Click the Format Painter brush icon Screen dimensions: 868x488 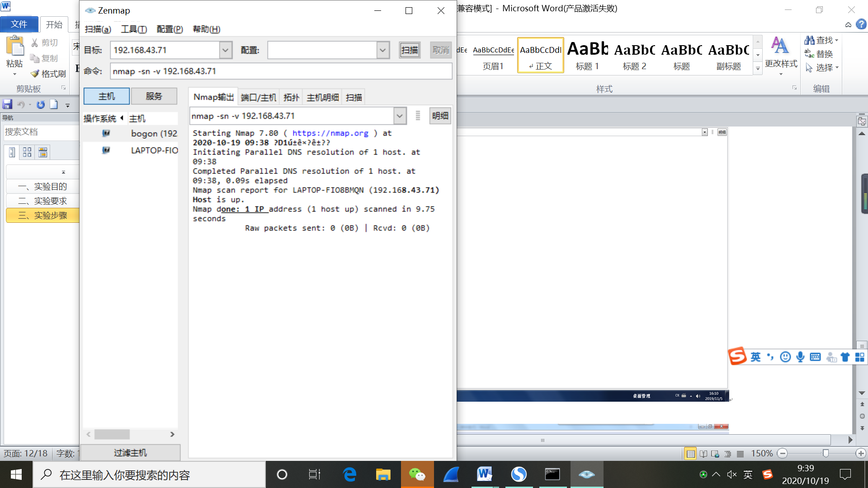pos(35,74)
